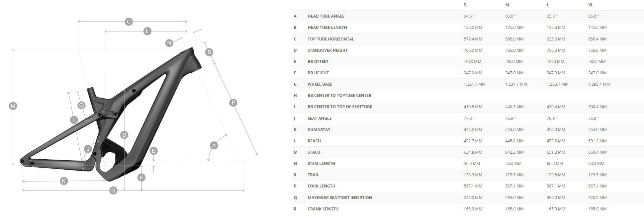This screenshot has width=644, height=223.
Task: Click the HEAD TUBE ANGLE row label
Action: [326, 16]
